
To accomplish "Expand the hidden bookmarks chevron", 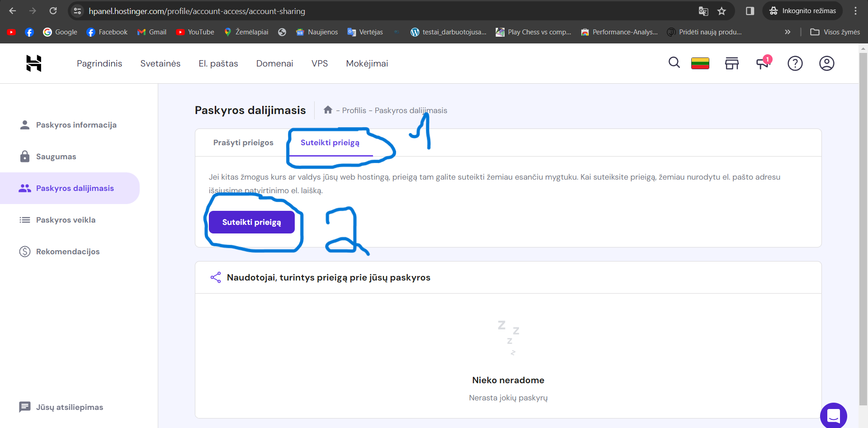I will (x=788, y=32).
